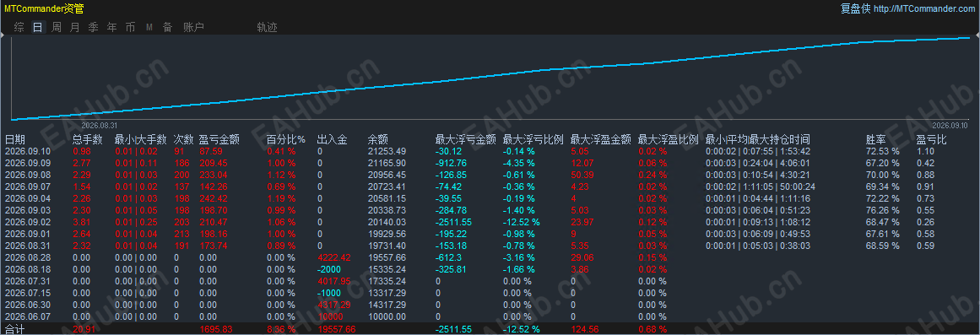Click the 最小|平均|最大持仓时间 column header

coord(757,139)
